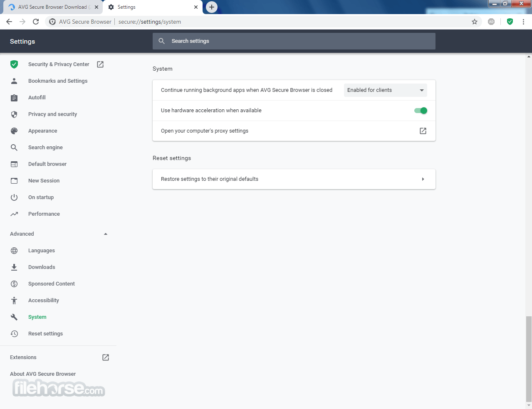Open Accessibility settings

pos(44,301)
